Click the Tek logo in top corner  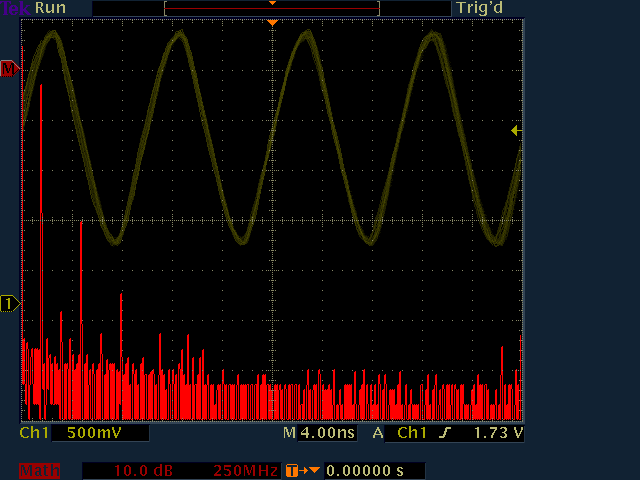17,8
